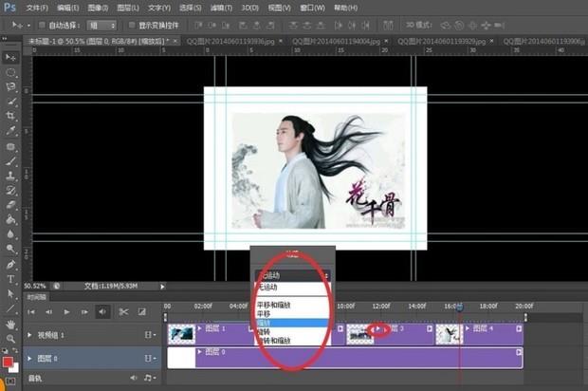Image resolution: width=588 pixels, height=391 pixels.
Task: Step to previous frame
Action: (x=48, y=312)
